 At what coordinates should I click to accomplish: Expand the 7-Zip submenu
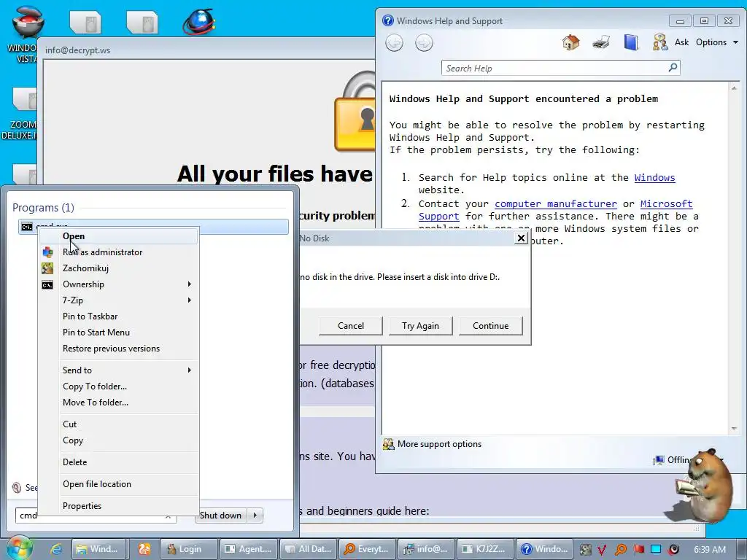pos(118,300)
